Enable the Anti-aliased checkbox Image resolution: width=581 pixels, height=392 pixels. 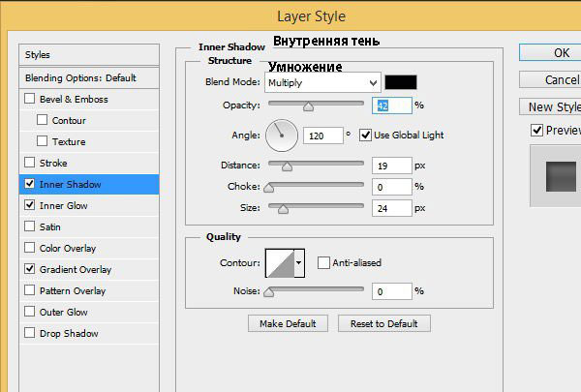323,262
